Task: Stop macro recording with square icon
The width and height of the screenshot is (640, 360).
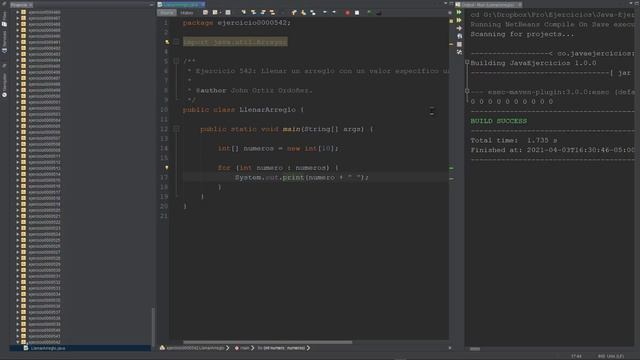Action: 357,13
